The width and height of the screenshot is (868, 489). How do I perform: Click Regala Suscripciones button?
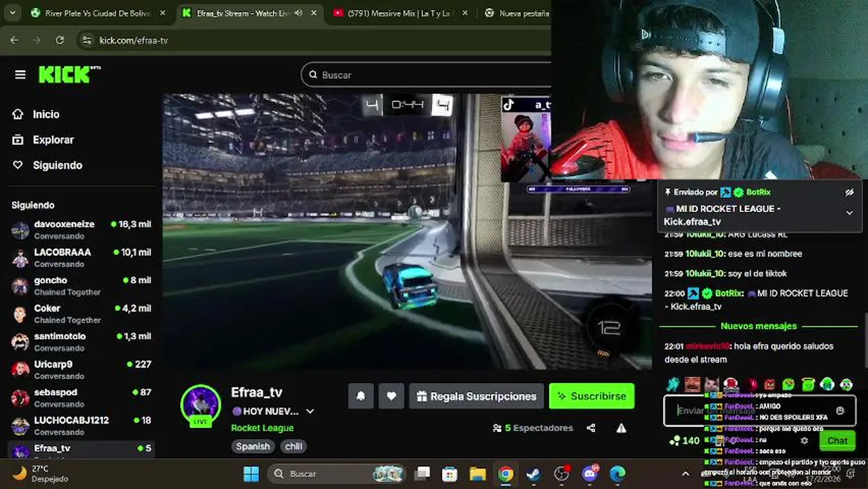coord(476,396)
